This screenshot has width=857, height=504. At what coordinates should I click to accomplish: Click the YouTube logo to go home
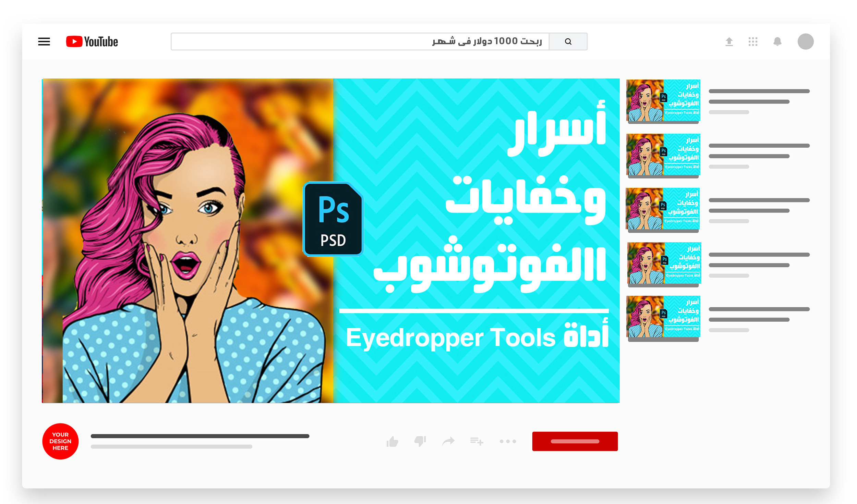92,41
